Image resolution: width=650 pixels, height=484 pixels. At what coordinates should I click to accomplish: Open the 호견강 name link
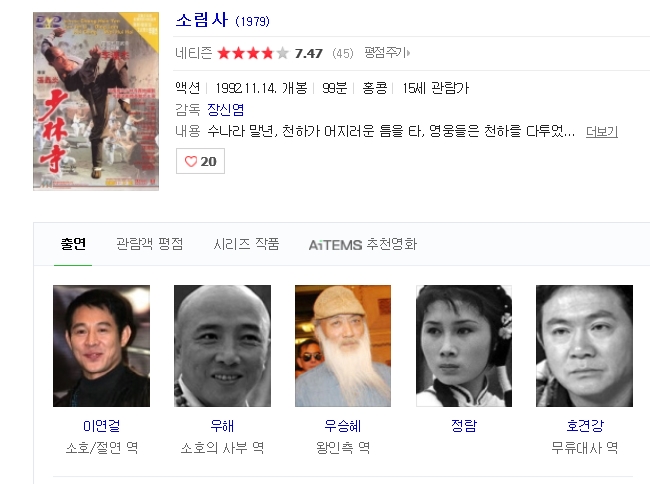585,426
